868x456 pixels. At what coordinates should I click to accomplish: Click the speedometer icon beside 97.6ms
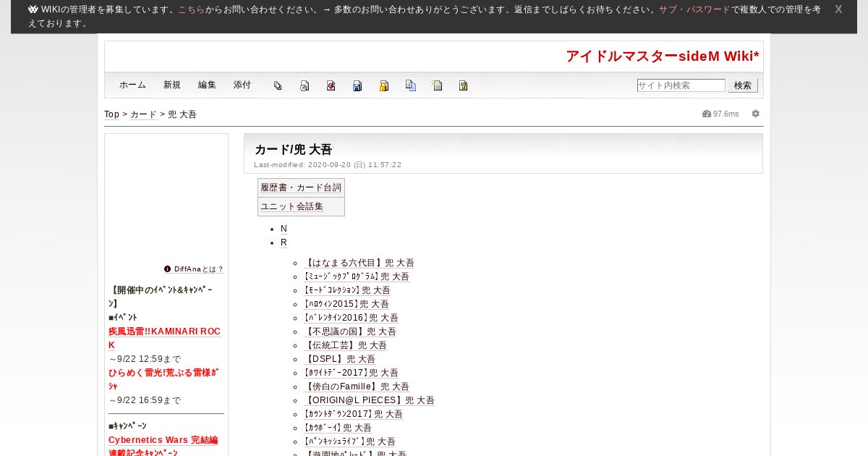pyautogui.click(x=707, y=114)
